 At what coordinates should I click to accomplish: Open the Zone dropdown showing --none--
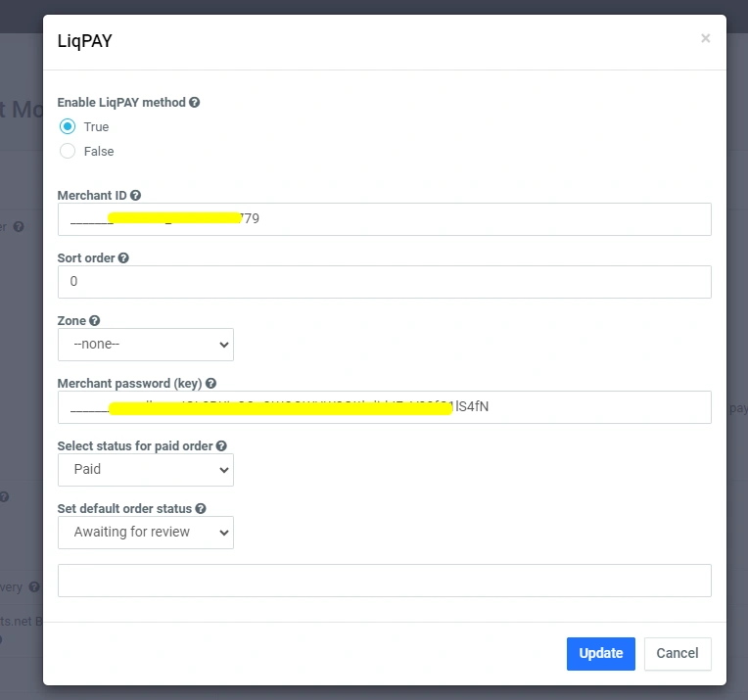[x=145, y=345]
